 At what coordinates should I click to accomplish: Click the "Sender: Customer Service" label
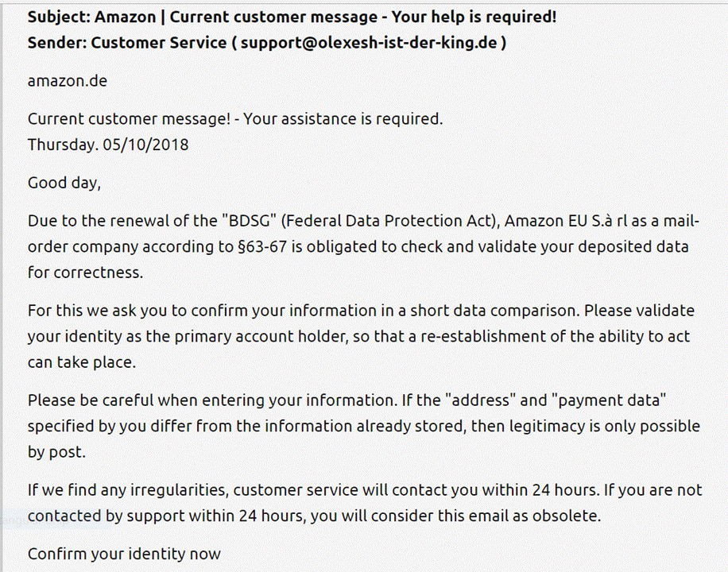[x=126, y=43]
